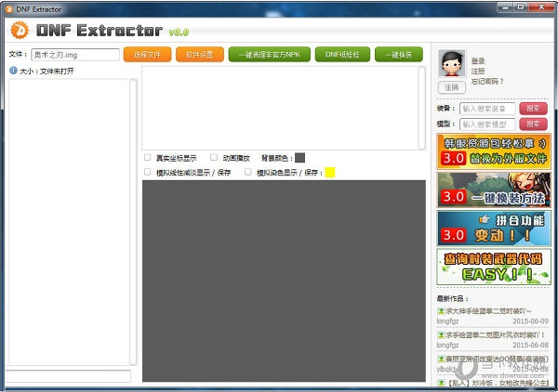558x392 pixels.
Task: Pick the gray background color swatch
Action: (299, 158)
